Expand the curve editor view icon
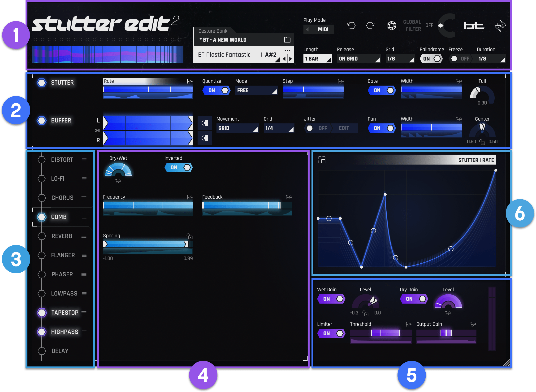The image size is (536, 392). click(x=322, y=160)
